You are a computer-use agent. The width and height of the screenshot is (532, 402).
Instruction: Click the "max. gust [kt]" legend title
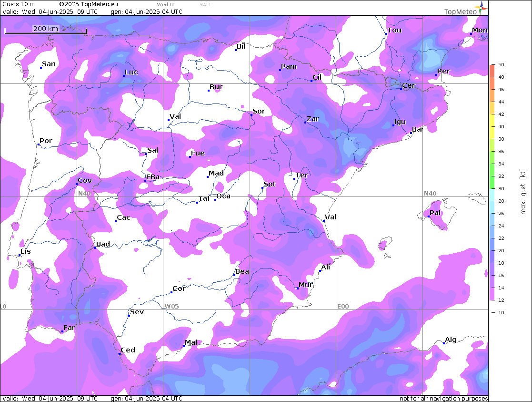click(x=523, y=191)
